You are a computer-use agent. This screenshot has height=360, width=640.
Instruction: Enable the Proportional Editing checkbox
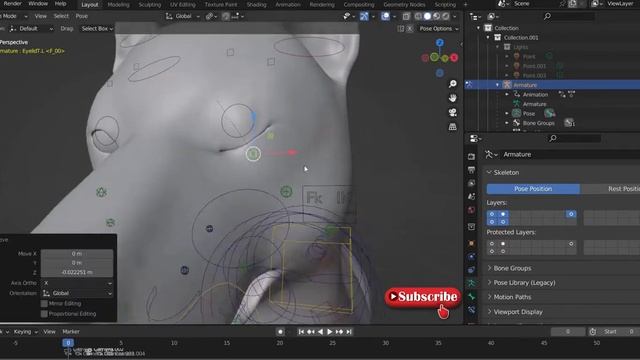point(44,314)
